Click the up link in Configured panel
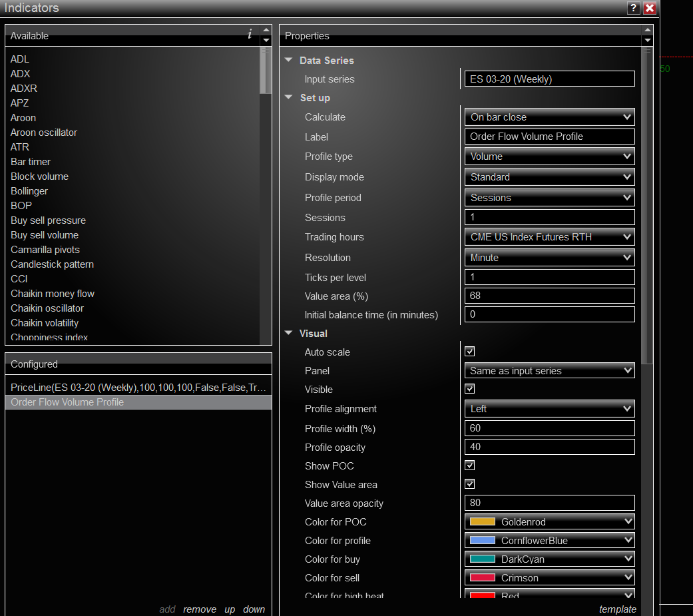693x616 pixels. (230, 610)
